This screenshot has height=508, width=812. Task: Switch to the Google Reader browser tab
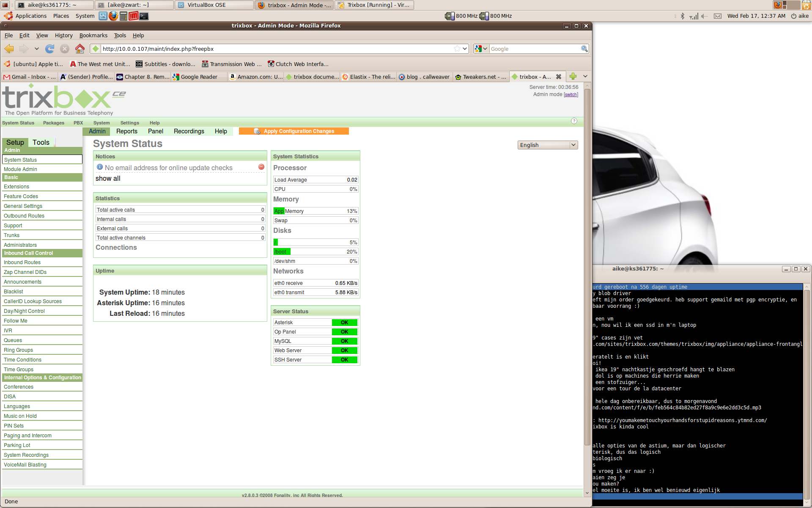[x=199, y=77]
